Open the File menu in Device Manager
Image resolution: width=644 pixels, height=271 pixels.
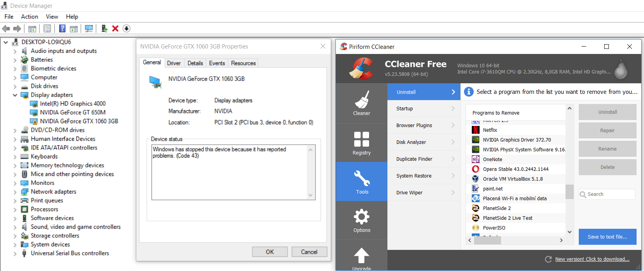(9, 16)
